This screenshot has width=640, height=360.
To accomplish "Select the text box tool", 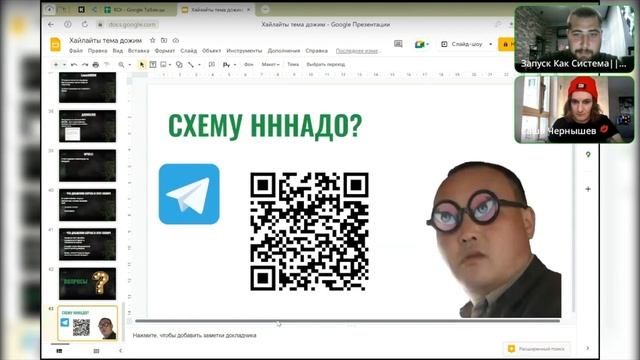I will pos(153,64).
